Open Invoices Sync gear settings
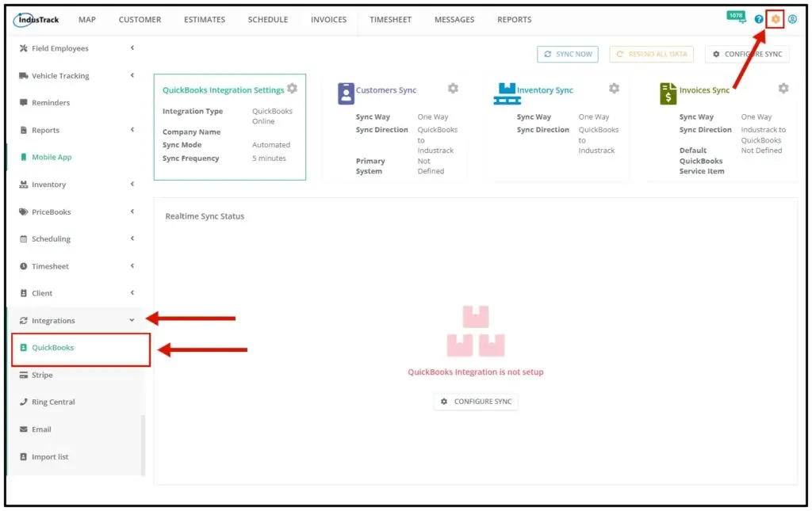This screenshot has width=812, height=511. point(783,89)
